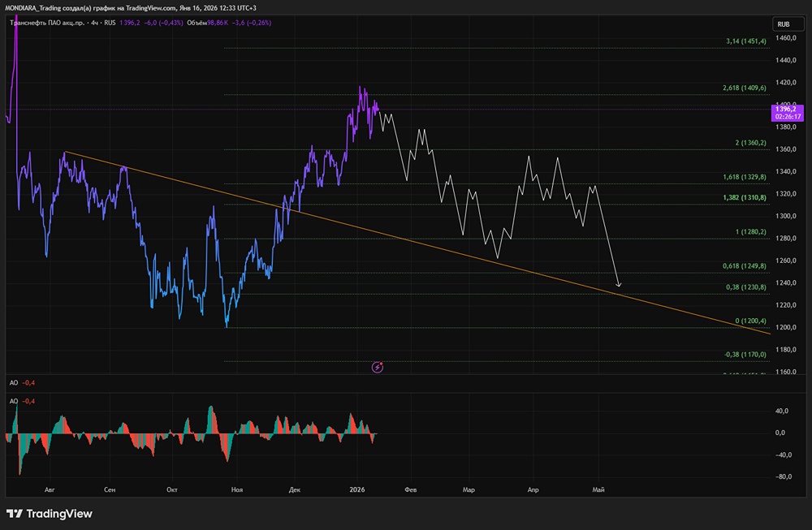Click the Май month label
The width and height of the screenshot is (812, 530).
coord(598,489)
